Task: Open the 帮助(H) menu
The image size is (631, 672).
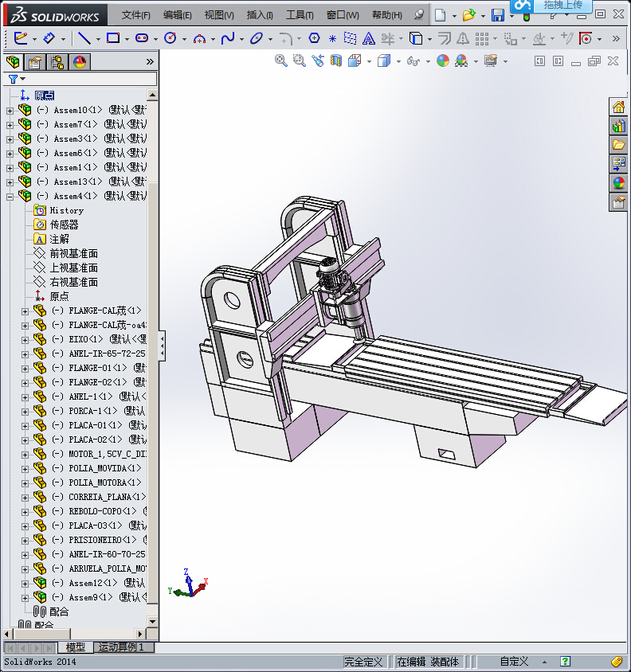Action: point(387,15)
